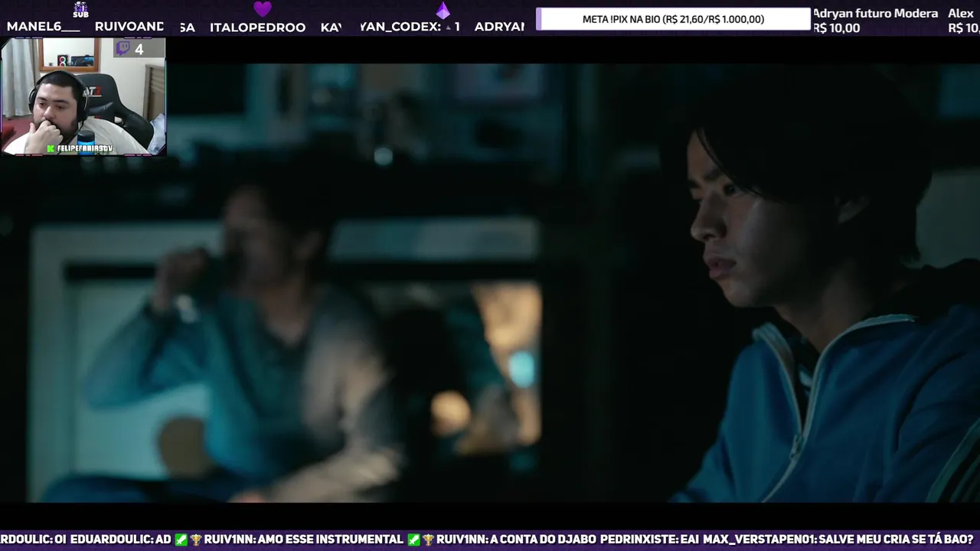The height and width of the screenshot is (551, 980).
Task: Click the 'Adryan futuro Modera' donor name
Action: (x=875, y=14)
